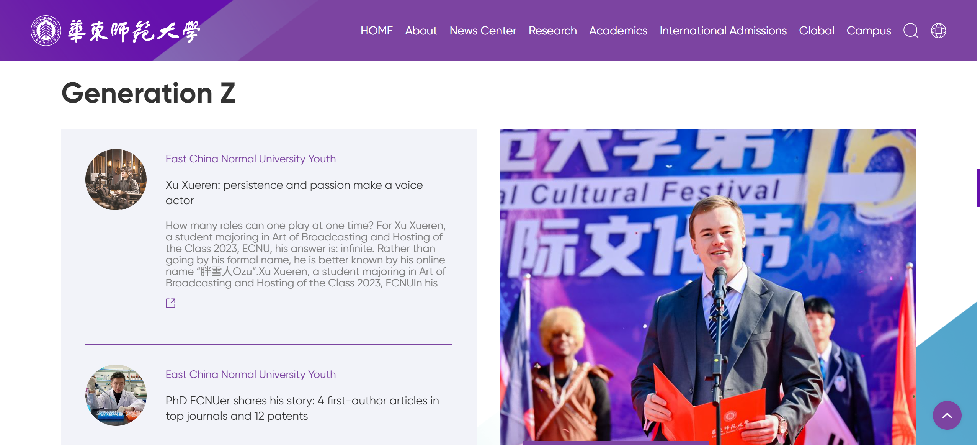The image size is (980, 445).
Task: Click the ECNU university logo emblem
Action: coord(46,31)
